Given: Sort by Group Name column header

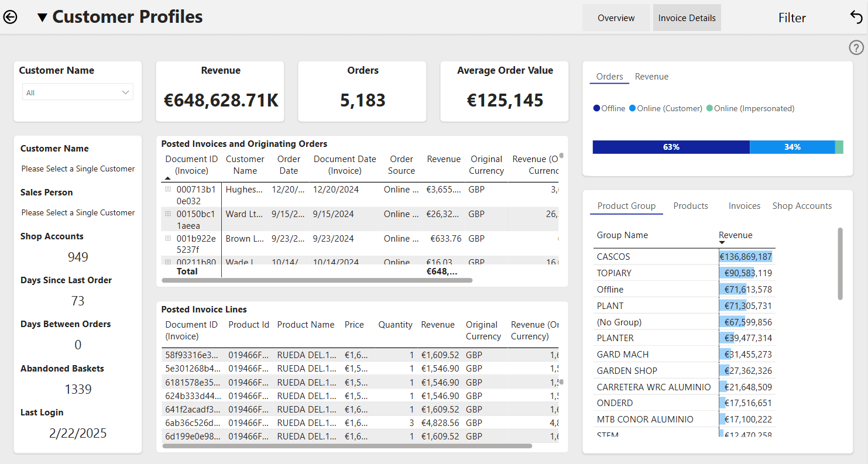Looking at the screenshot, I should (622, 235).
